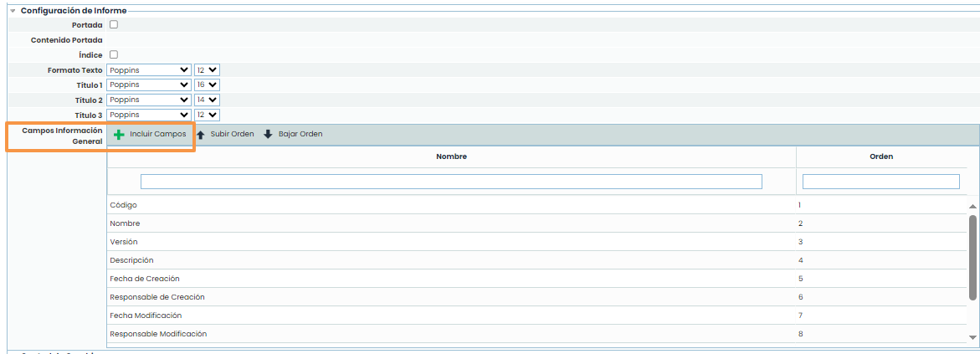The height and width of the screenshot is (354, 980).
Task: Click the green plus Incluir Campos icon
Action: [x=119, y=135]
